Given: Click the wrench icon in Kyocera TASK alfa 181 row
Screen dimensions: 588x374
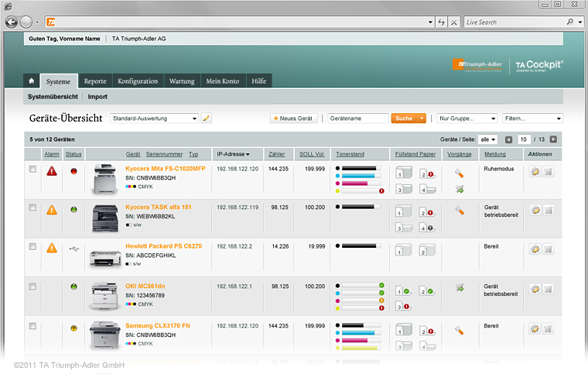Looking at the screenshot, I should tap(460, 211).
